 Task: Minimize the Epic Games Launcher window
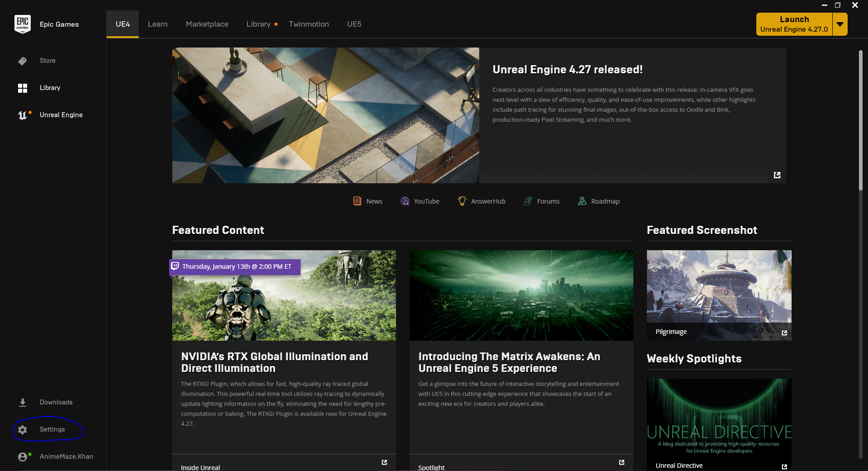[x=825, y=5]
